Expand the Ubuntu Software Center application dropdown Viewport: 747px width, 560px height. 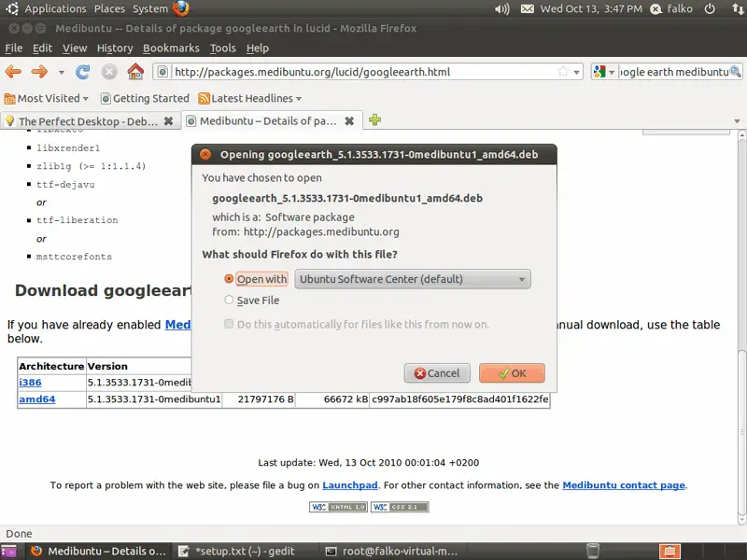tap(413, 279)
